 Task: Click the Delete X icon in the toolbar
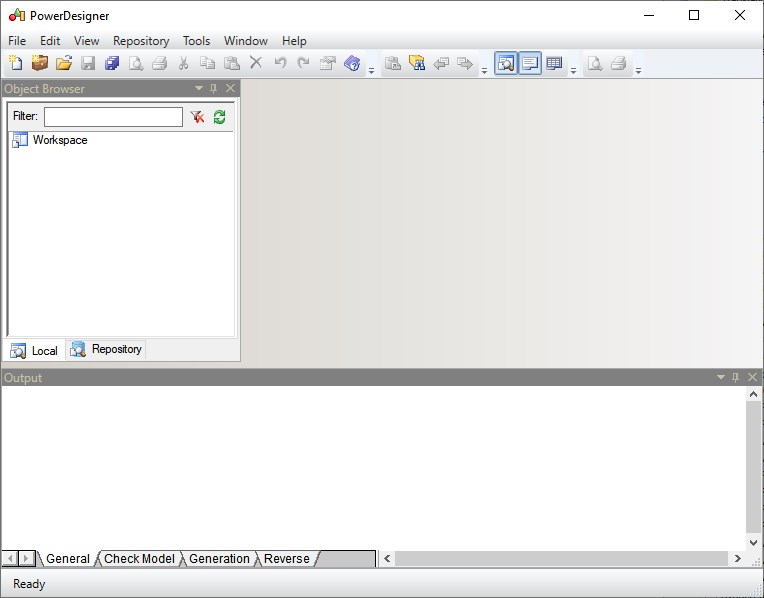256,62
